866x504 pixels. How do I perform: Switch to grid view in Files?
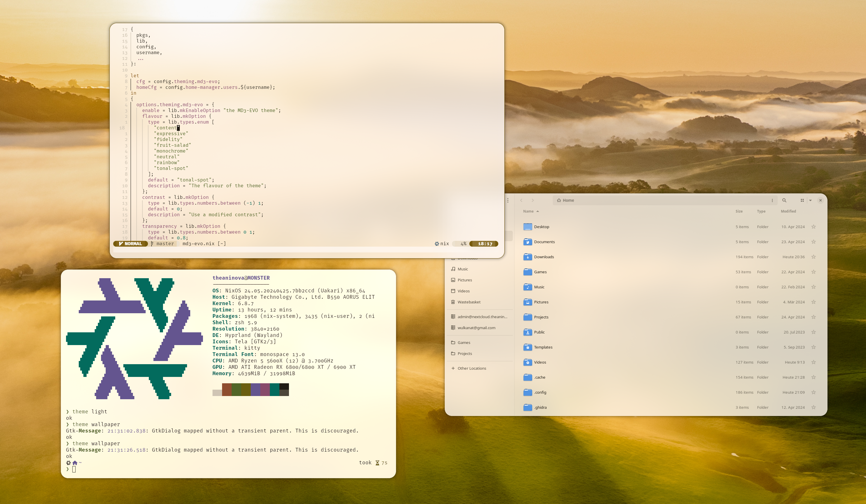tap(802, 200)
